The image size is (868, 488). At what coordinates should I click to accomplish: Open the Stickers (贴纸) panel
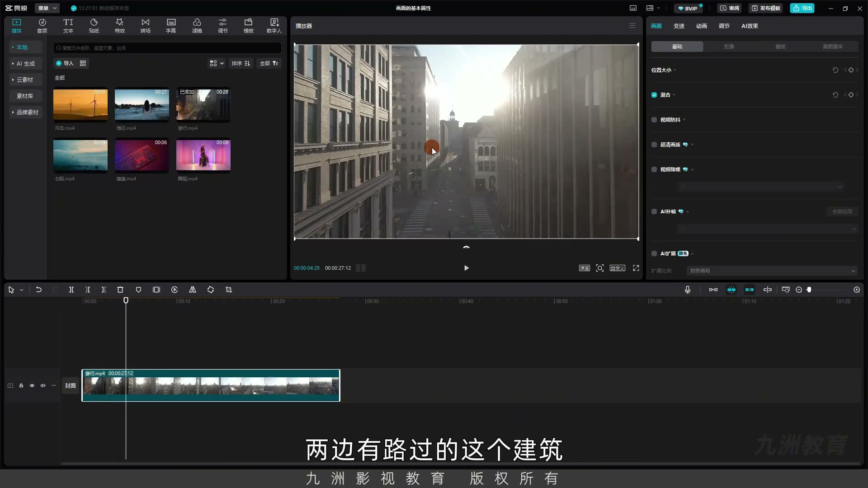94,26
